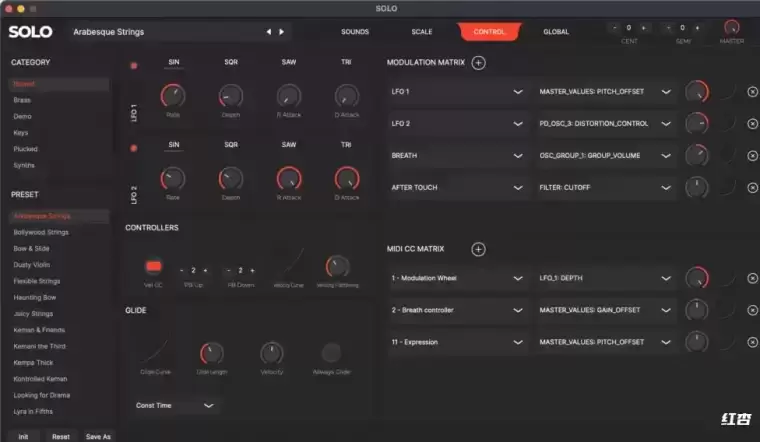Adjust the LFO 1 Rate knob
The width and height of the screenshot is (760, 442).
pos(173,95)
